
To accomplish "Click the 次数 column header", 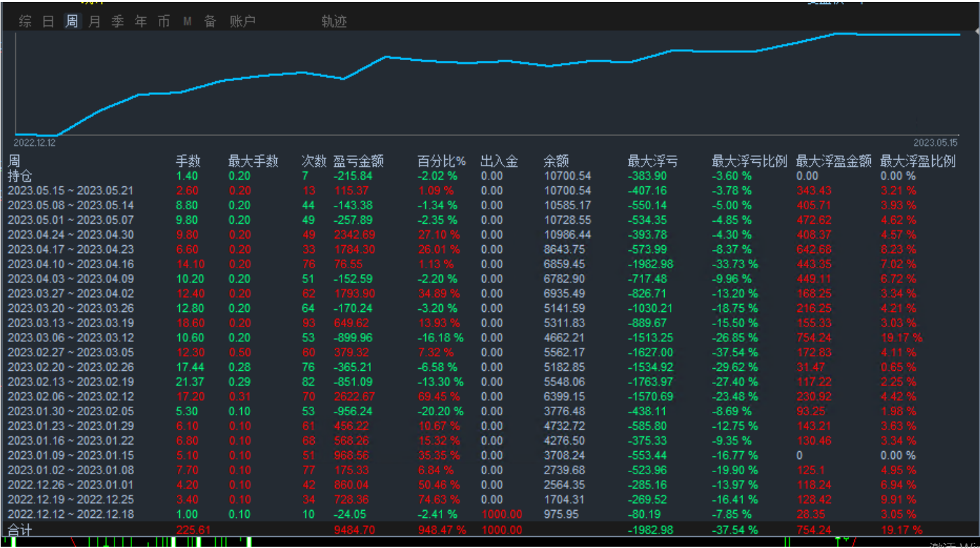I will pyautogui.click(x=313, y=161).
